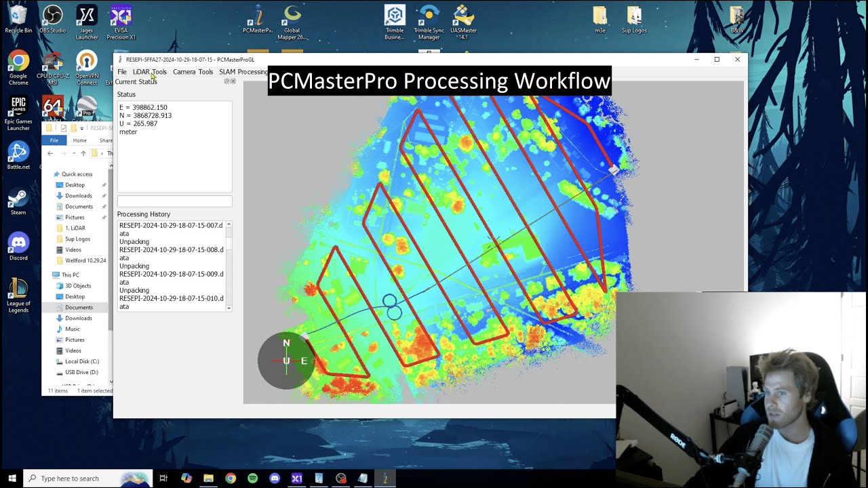Viewport: 868px width, 488px height.
Task: Select RESEPI-2024-10-29-18-07-15-007 history entry
Action: [x=171, y=229]
